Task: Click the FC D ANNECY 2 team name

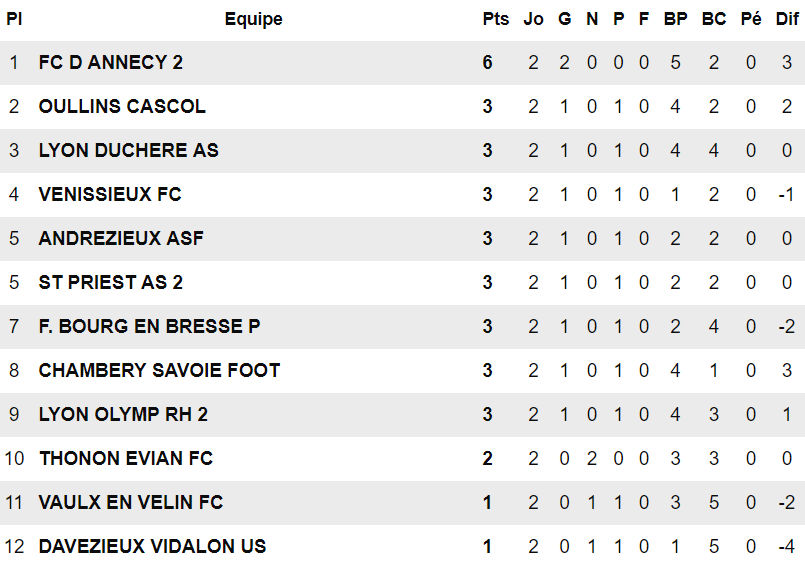Action: 110,62
